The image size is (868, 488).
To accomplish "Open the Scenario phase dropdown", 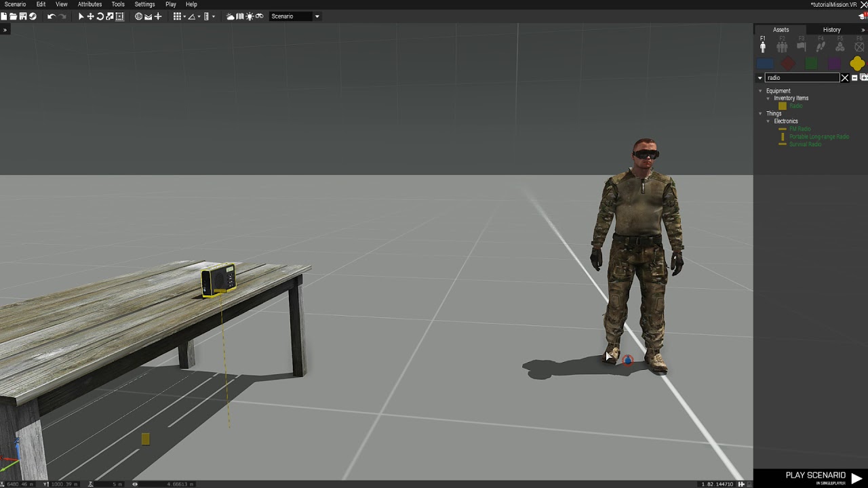I will tap(295, 16).
